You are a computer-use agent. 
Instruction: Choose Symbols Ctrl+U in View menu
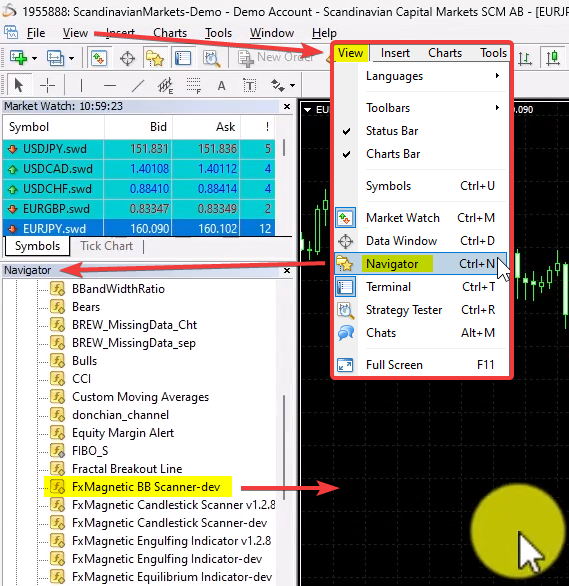(421, 186)
